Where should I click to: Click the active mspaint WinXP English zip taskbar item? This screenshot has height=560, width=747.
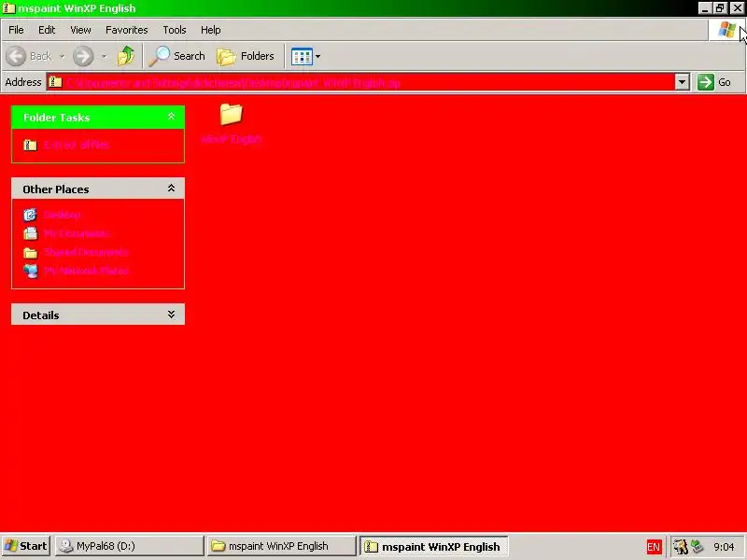click(x=433, y=546)
